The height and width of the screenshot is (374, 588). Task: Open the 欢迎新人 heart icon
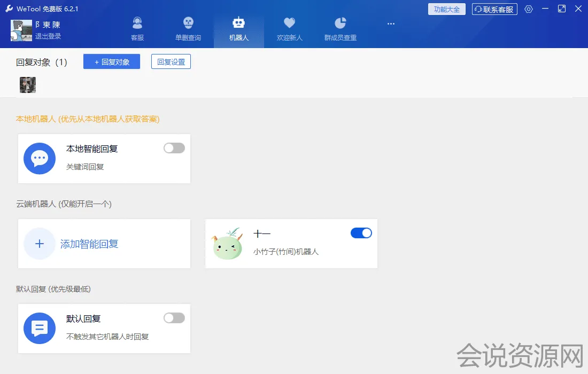pyautogui.click(x=289, y=24)
